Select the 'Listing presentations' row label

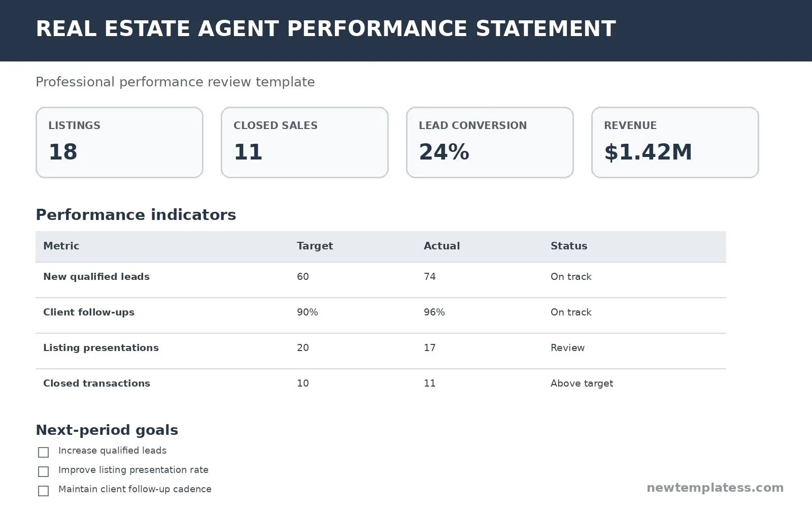pyautogui.click(x=101, y=348)
